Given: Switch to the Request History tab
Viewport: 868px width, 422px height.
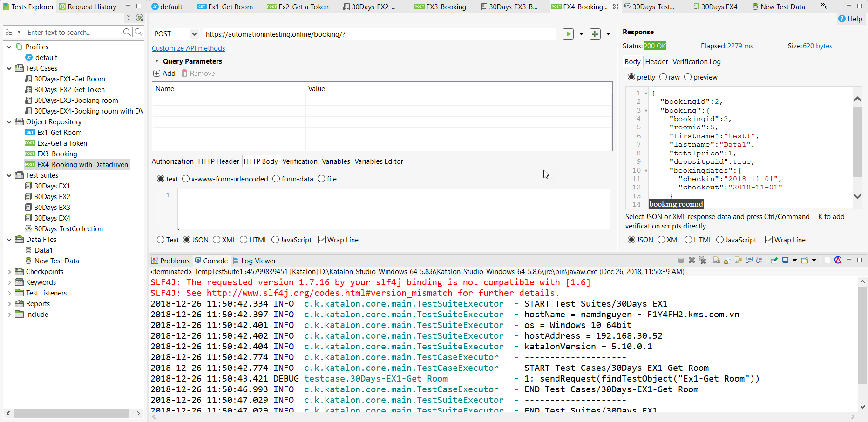Looking at the screenshot, I should point(87,7).
